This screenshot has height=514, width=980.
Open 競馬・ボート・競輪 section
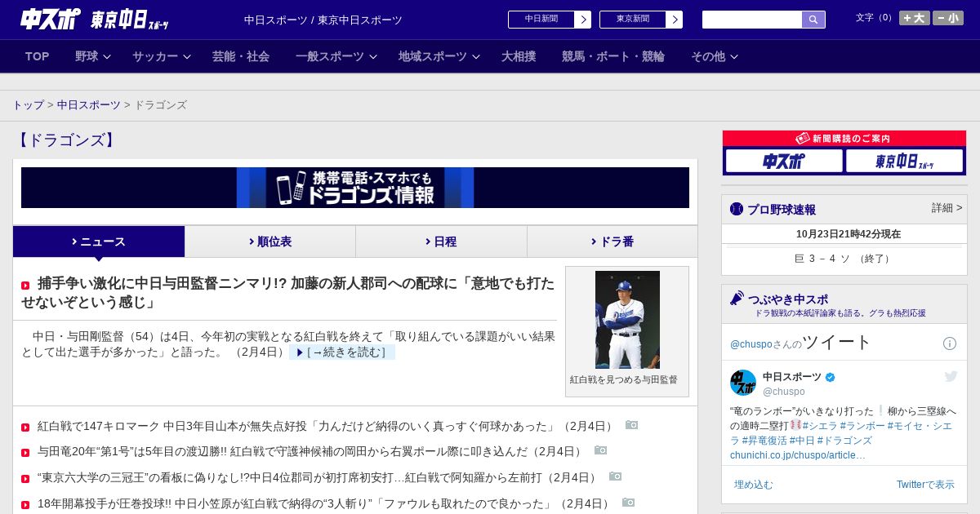(613, 56)
